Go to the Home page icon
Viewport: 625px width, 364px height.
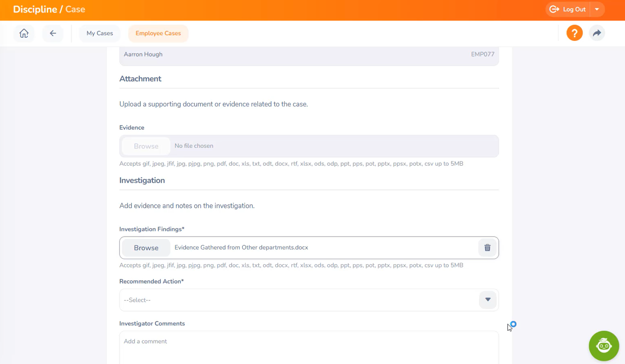pyautogui.click(x=24, y=33)
